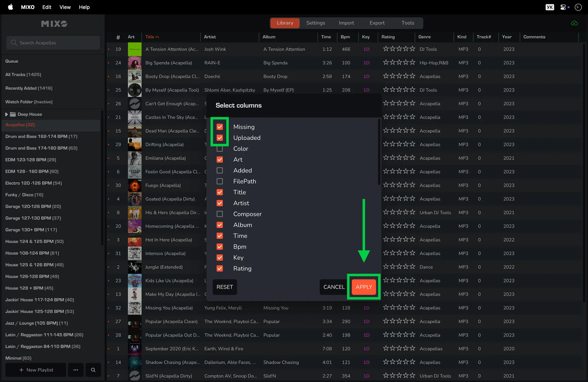
Task: Click the Search Acapellas field
Action: pos(53,43)
